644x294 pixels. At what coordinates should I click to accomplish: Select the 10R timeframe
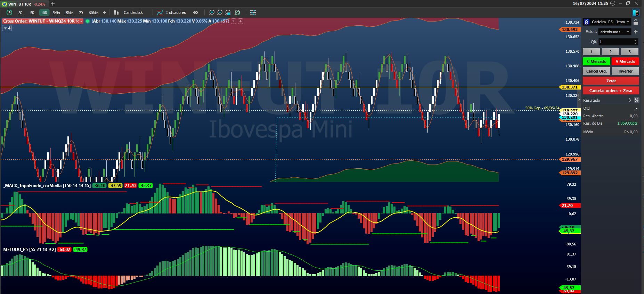[44, 13]
